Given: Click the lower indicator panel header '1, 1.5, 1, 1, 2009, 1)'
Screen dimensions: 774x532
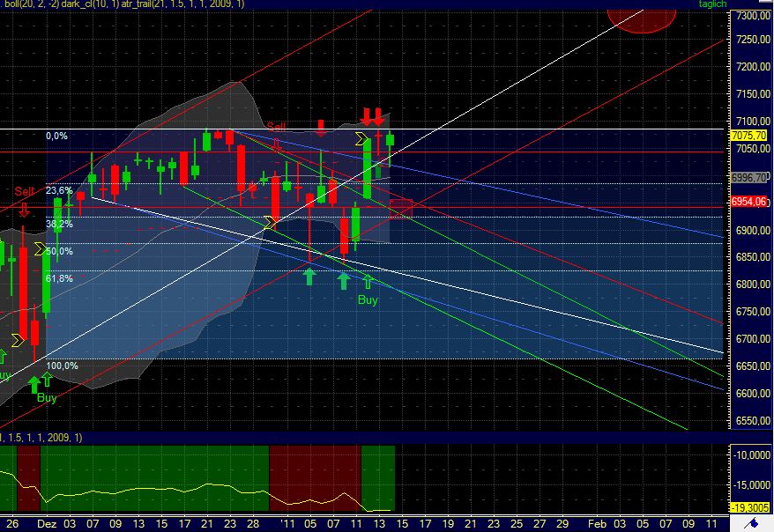Looking at the screenshot, I should click(x=41, y=438).
